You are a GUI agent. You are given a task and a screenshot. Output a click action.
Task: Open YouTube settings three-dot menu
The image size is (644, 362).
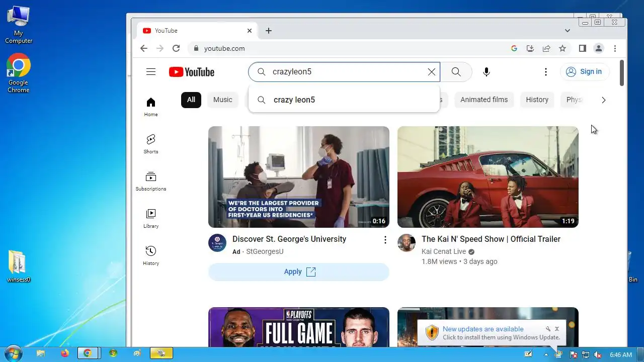tap(545, 72)
